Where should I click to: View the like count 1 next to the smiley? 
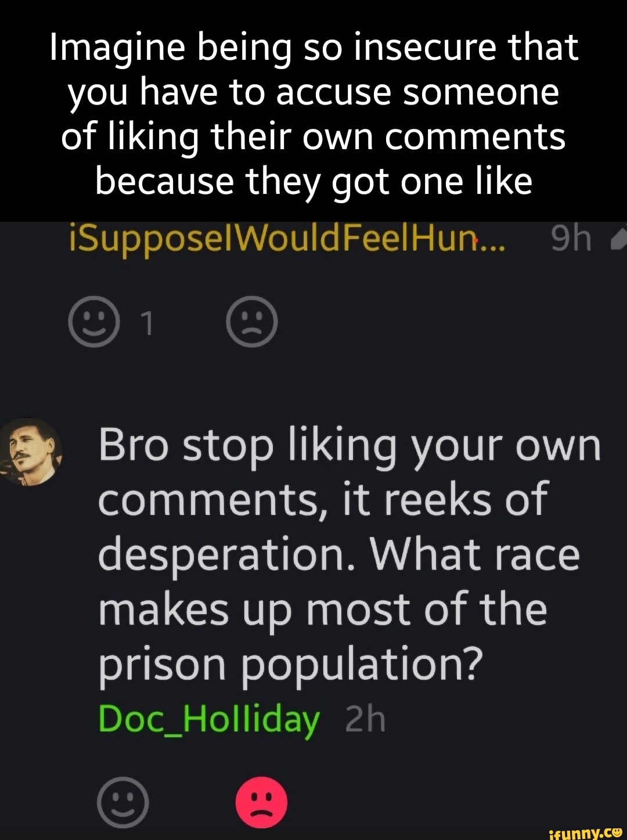149,323
